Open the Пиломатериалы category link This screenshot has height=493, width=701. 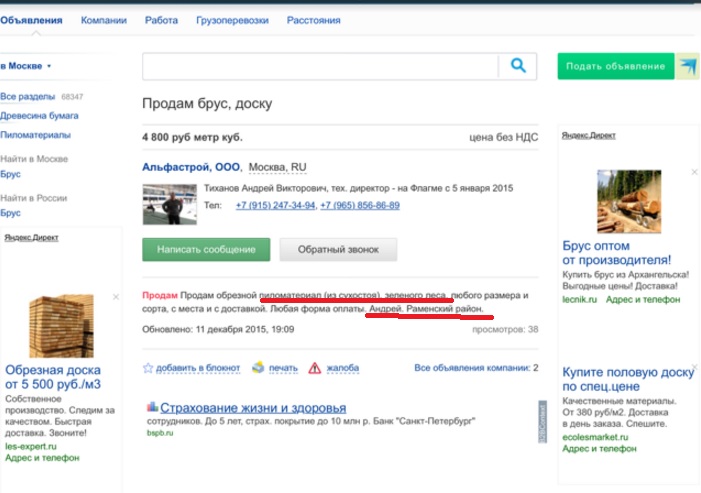coord(35,135)
